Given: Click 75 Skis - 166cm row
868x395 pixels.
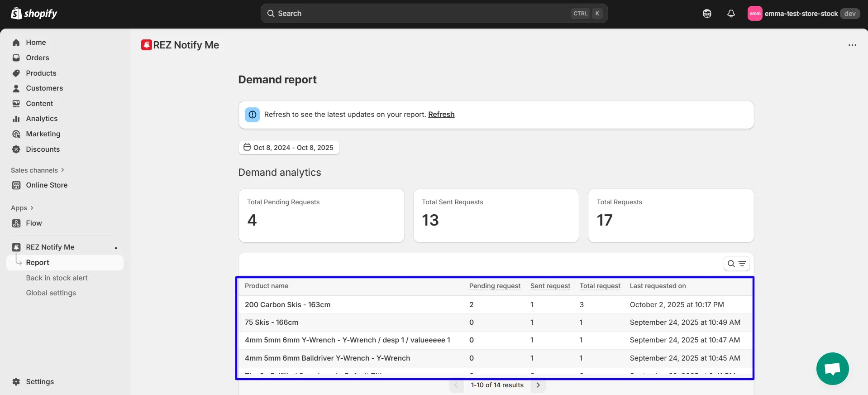Looking at the screenshot, I should click(x=496, y=323).
